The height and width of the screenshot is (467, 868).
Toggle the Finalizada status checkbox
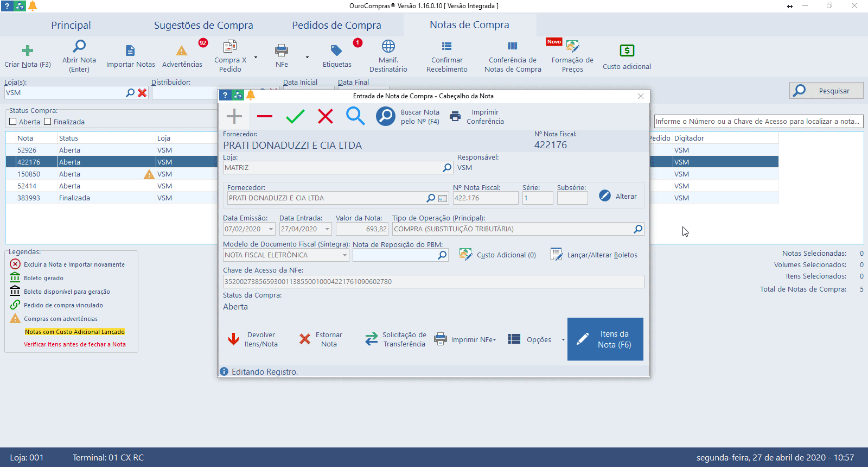point(48,122)
